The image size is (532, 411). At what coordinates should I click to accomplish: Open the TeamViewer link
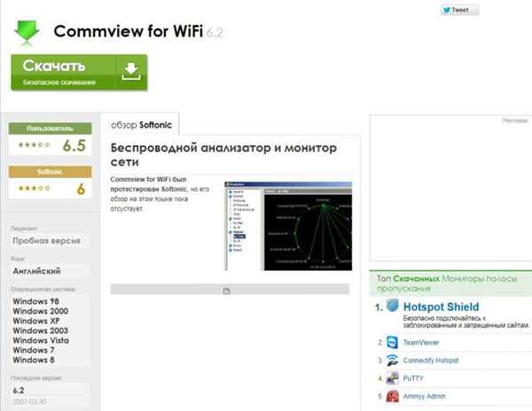421,343
